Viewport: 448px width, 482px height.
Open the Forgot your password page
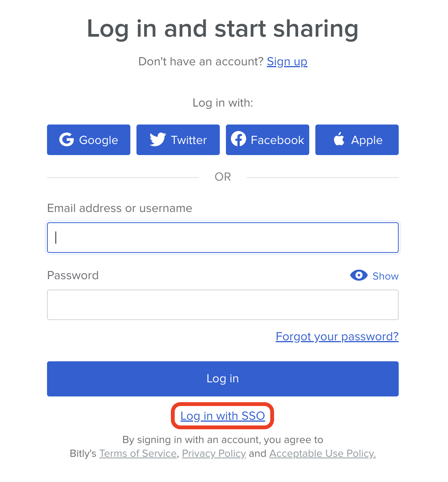tap(337, 336)
